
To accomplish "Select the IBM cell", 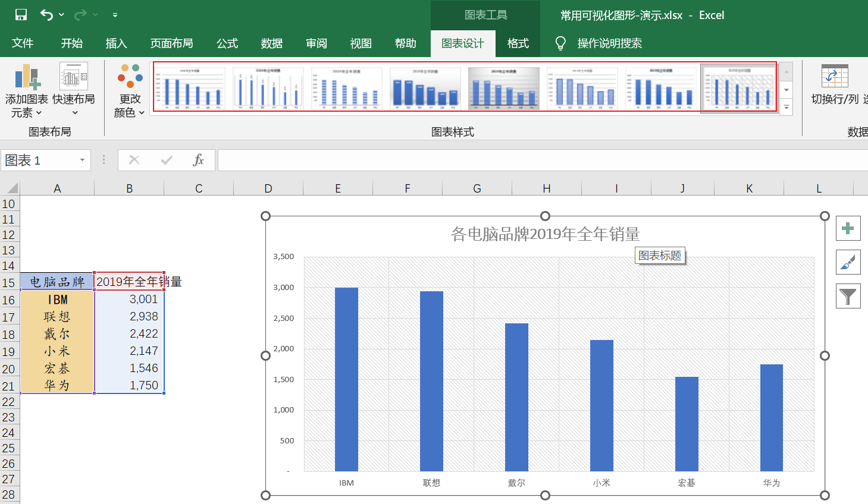I will click(x=57, y=300).
